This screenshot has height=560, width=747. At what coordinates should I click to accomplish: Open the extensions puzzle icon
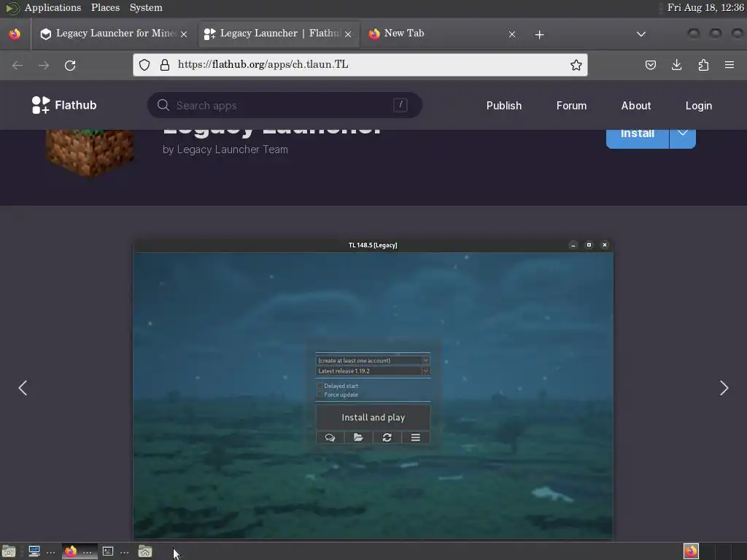(x=703, y=65)
